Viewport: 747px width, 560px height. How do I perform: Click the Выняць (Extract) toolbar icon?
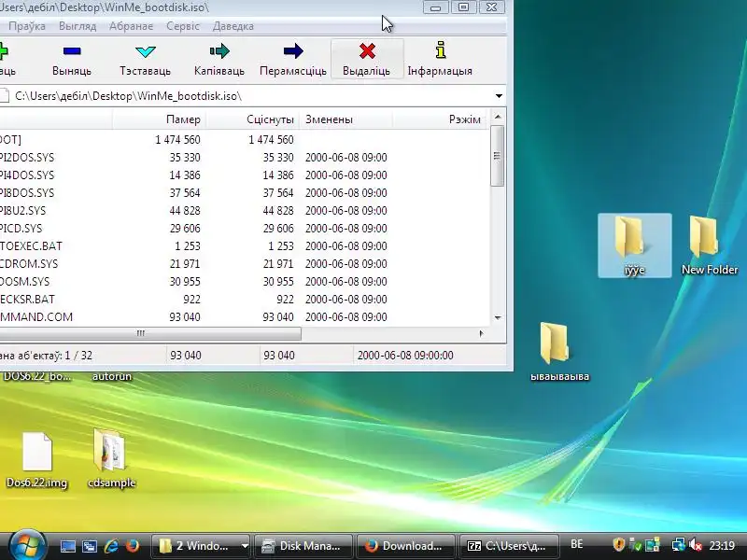pos(72,51)
